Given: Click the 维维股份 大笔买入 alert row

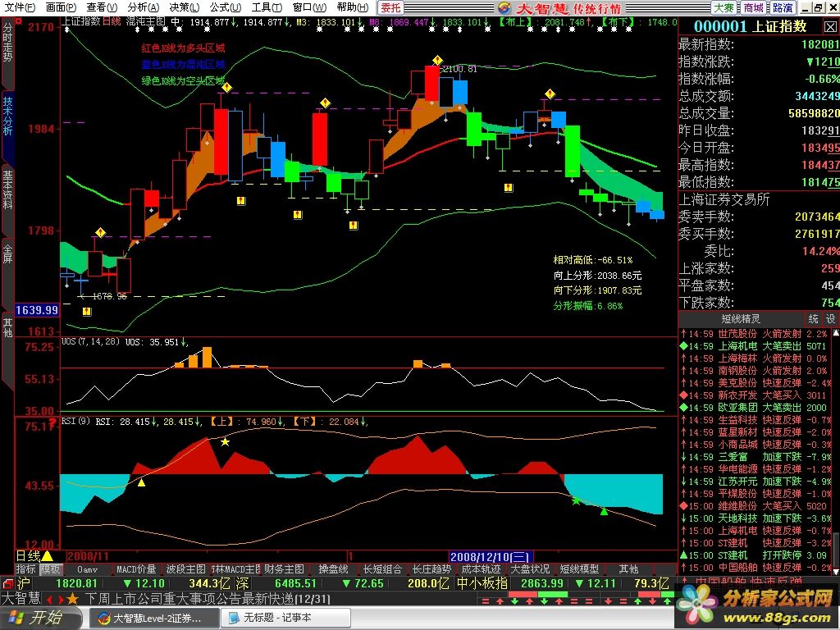Looking at the screenshot, I should coord(754,506).
